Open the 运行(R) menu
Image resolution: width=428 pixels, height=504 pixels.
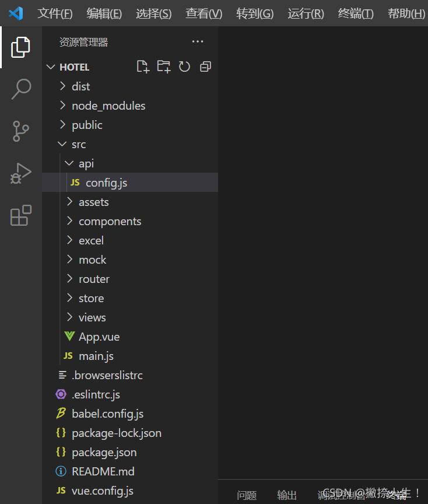306,13
